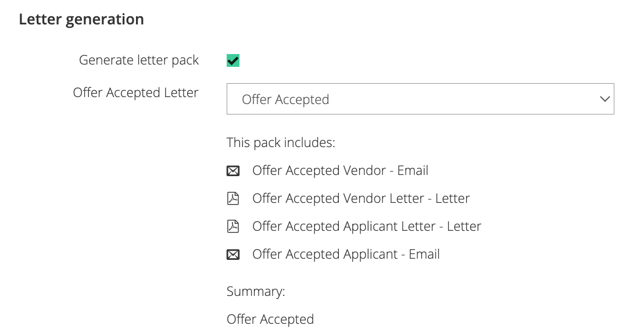Image resolution: width=644 pixels, height=336 pixels.
Task: Click the Summary label
Action: pyautogui.click(x=256, y=291)
